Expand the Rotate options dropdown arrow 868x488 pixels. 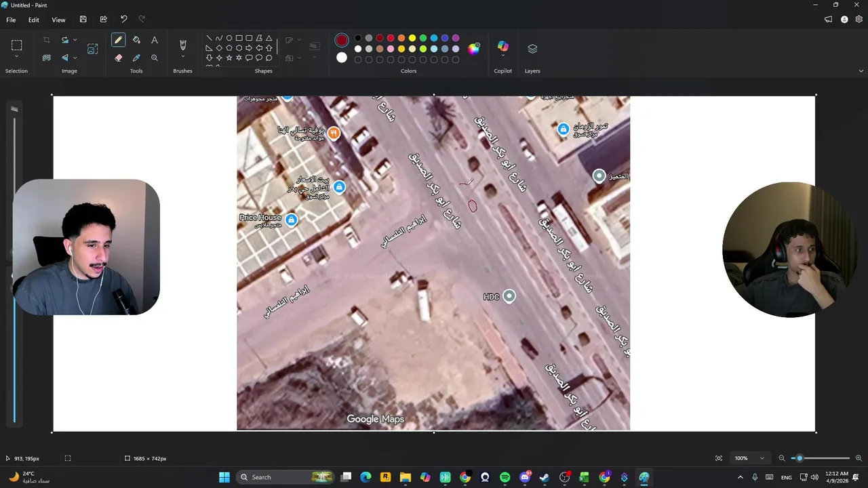75,40
